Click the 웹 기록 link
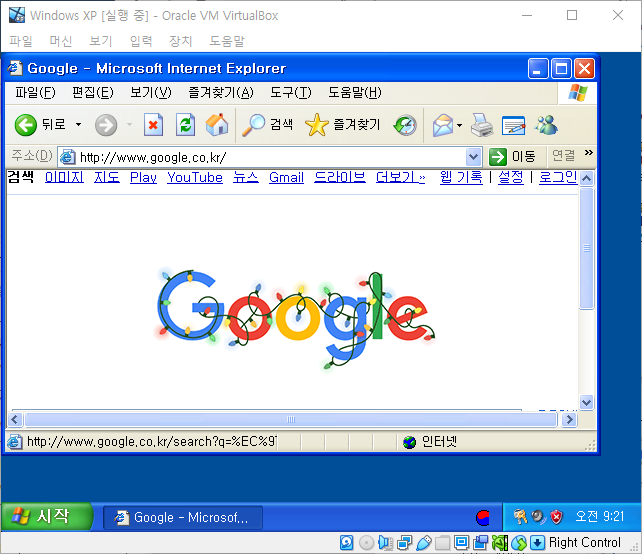The height and width of the screenshot is (554, 642). pyautogui.click(x=461, y=177)
